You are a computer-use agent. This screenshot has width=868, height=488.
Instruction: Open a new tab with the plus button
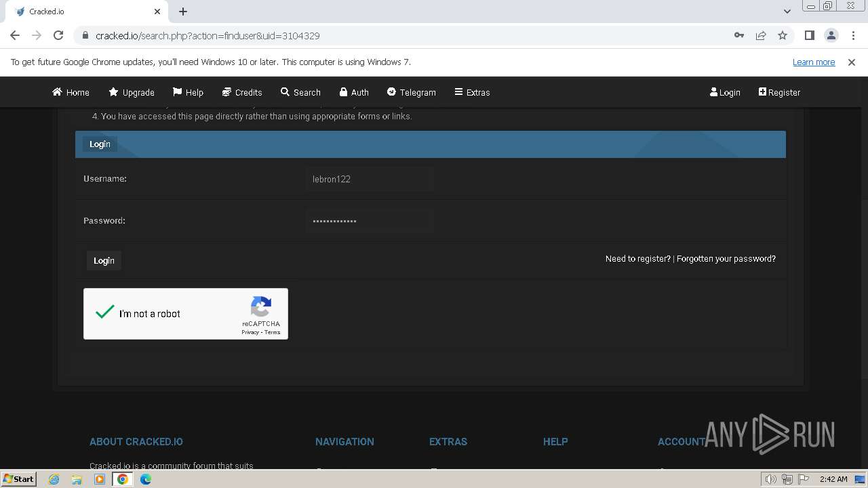pyautogui.click(x=183, y=12)
